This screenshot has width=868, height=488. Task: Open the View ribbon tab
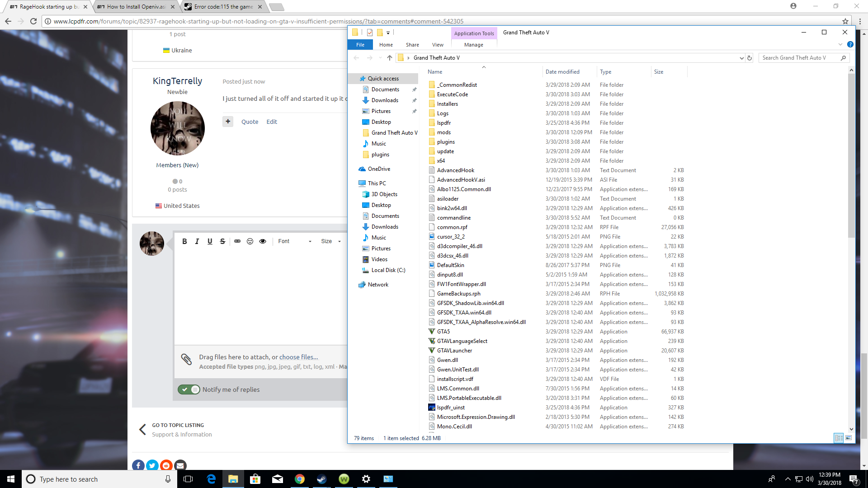click(x=438, y=45)
